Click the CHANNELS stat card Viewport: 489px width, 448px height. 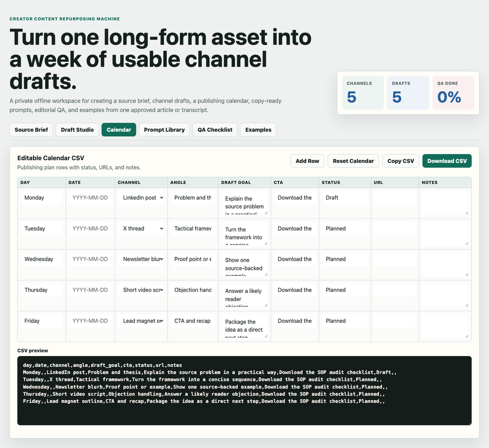pyautogui.click(x=362, y=93)
